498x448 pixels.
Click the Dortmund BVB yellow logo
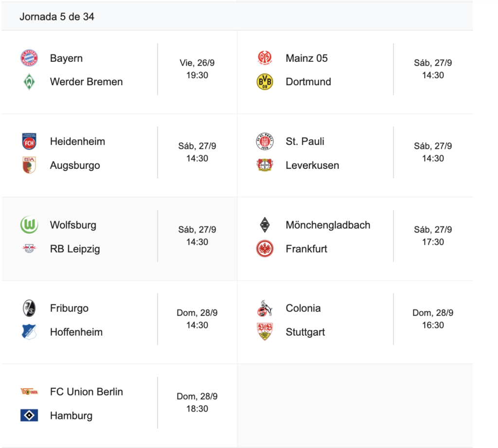click(265, 82)
